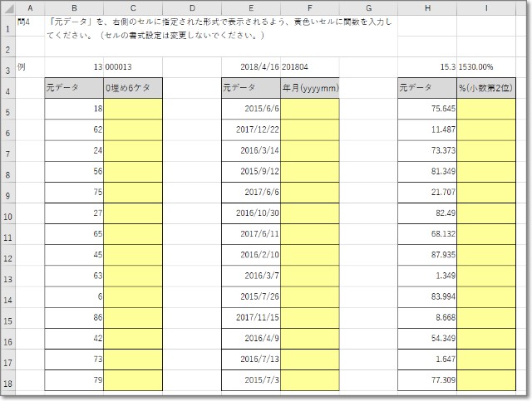Click yellow cell next to value 18

[133, 109]
